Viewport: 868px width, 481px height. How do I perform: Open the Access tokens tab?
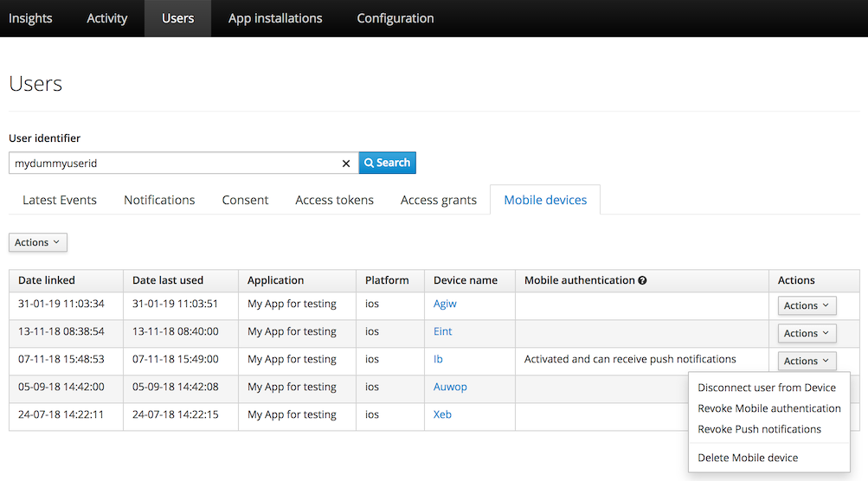[x=334, y=200]
